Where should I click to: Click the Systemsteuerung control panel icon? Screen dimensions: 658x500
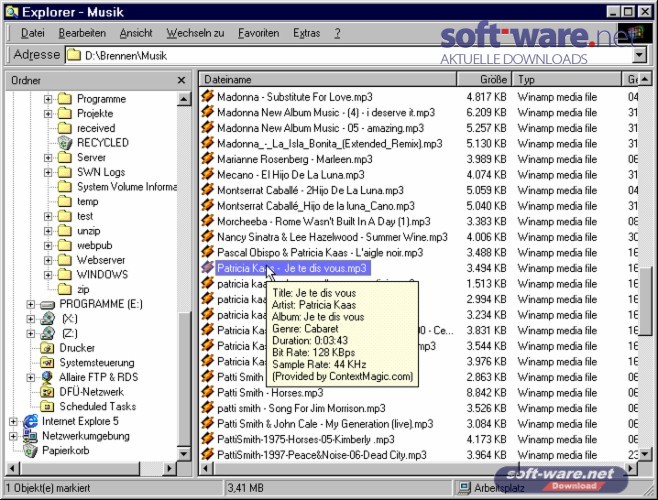pos(47,363)
